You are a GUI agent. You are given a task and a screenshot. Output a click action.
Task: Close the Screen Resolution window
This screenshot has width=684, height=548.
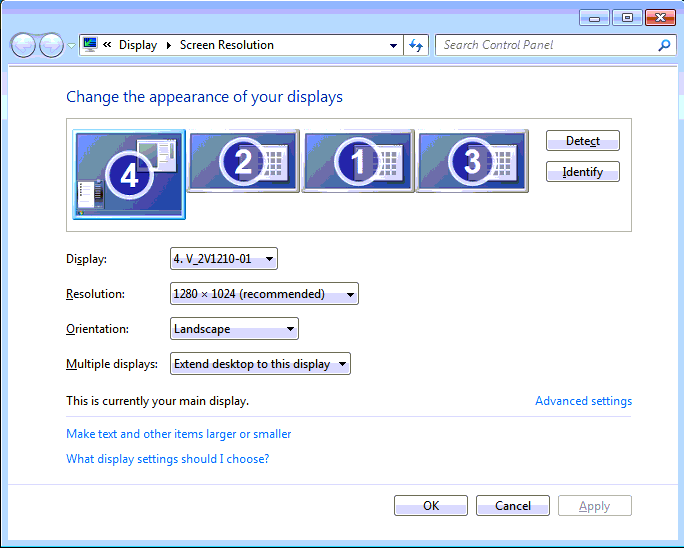[x=660, y=18]
